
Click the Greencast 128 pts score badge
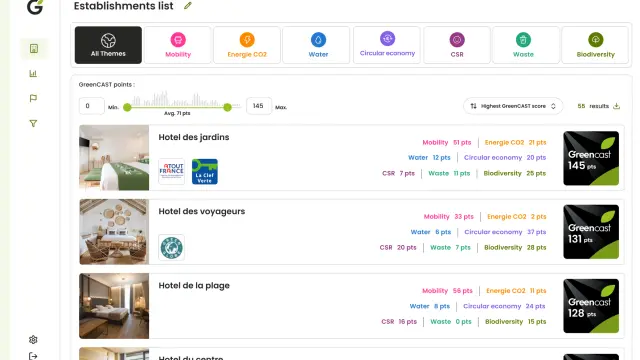pyautogui.click(x=591, y=306)
